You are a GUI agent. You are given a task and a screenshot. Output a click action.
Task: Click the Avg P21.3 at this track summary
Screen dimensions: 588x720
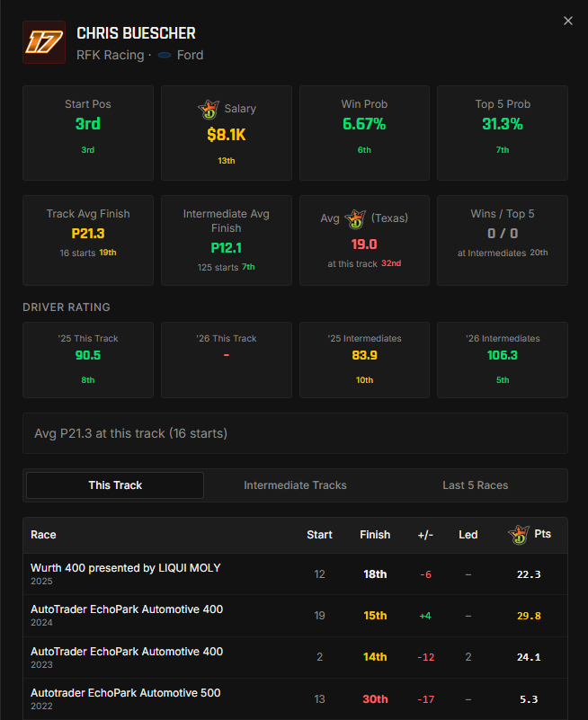[296, 433]
